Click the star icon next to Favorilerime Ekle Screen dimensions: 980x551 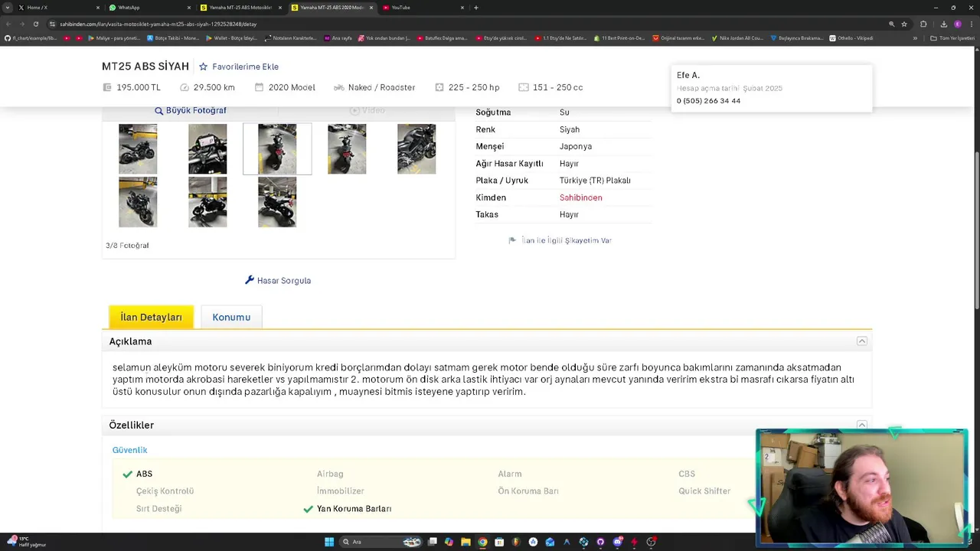[203, 67]
